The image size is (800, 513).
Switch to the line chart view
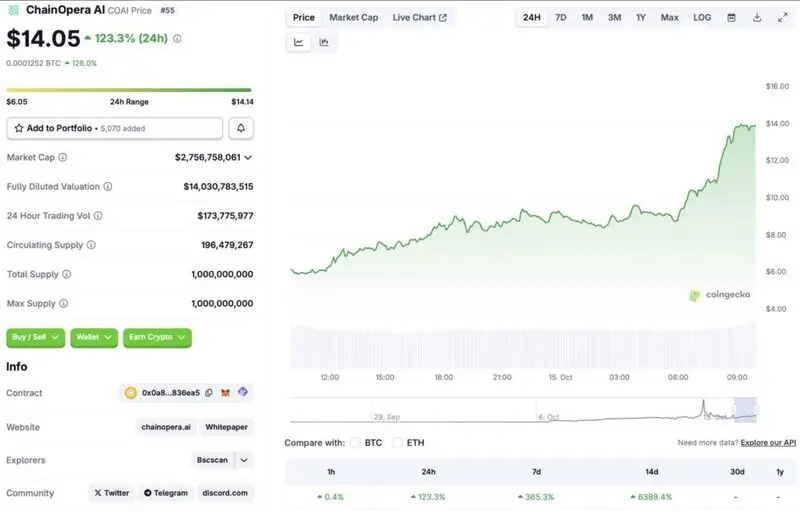click(299, 42)
